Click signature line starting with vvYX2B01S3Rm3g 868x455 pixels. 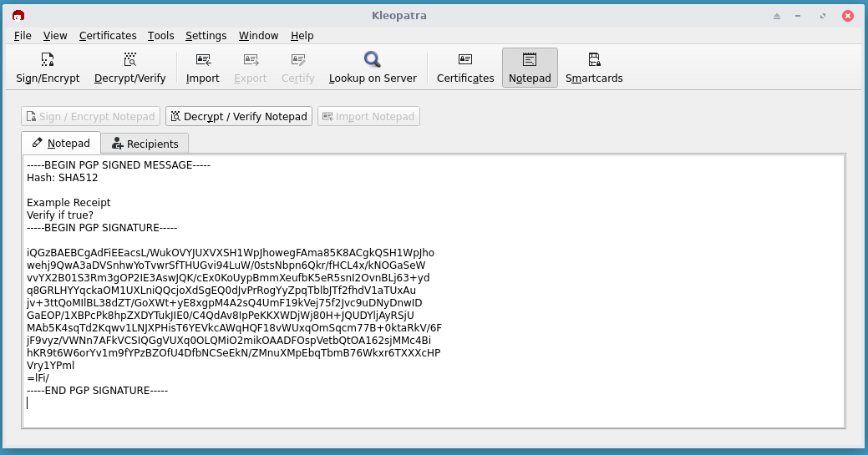228,278
